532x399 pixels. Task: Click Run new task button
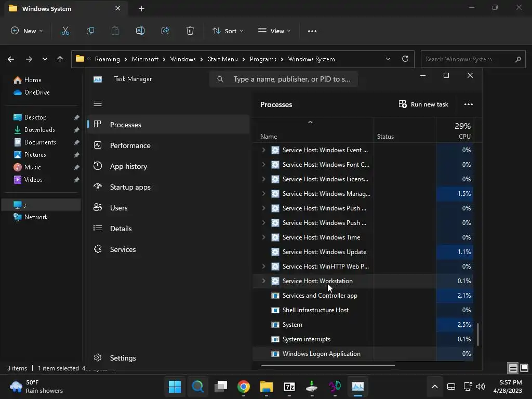[423, 104]
